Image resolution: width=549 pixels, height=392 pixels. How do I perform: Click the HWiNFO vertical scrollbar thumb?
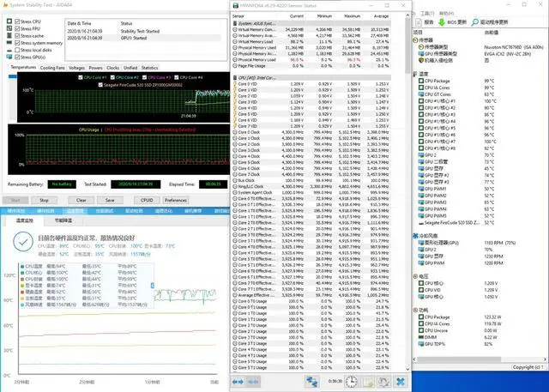pos(407,45)
